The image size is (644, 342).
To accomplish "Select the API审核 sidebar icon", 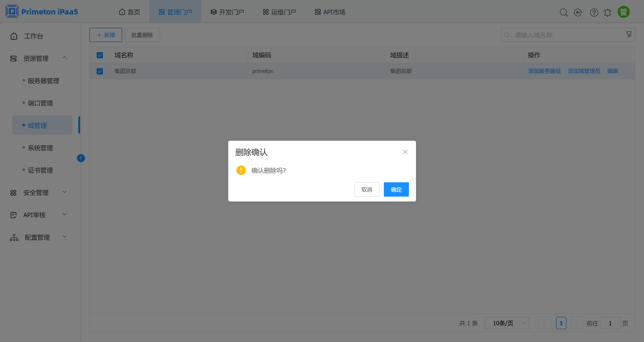I will pos(13,215).
